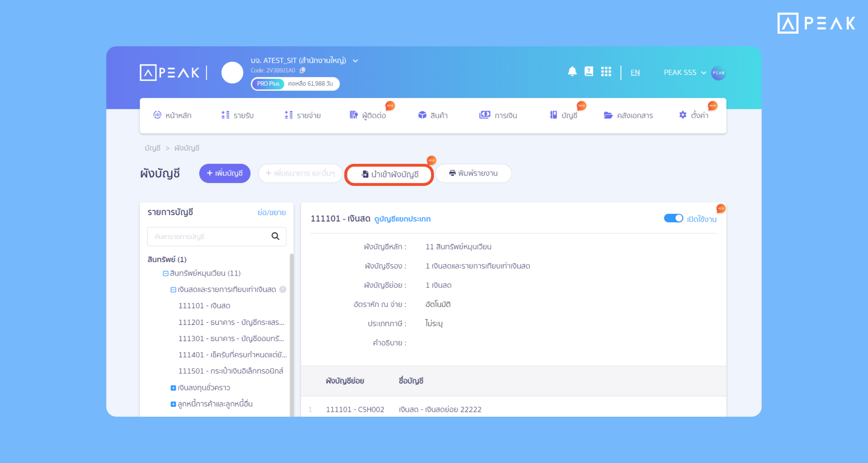This screenshot has height=463, width=868.
Task: Click the account list vertical scrollbar
Action: pyautogui.click(x=292, y=335)
